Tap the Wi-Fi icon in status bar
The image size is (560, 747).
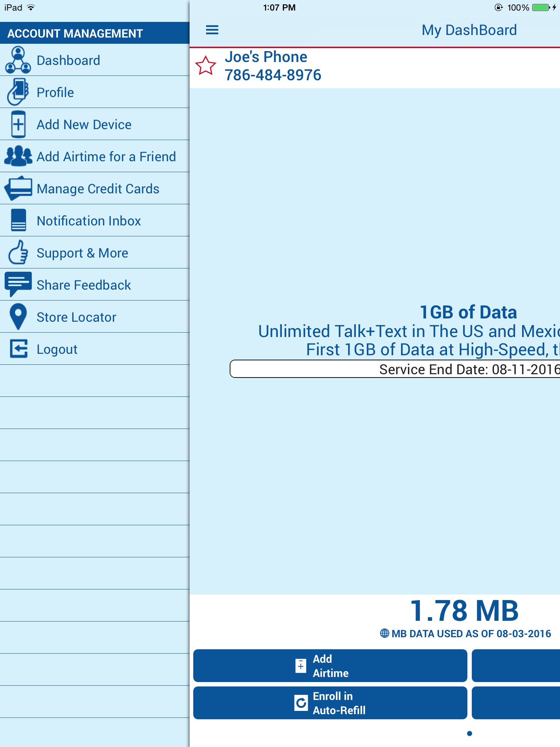(31, 7)
